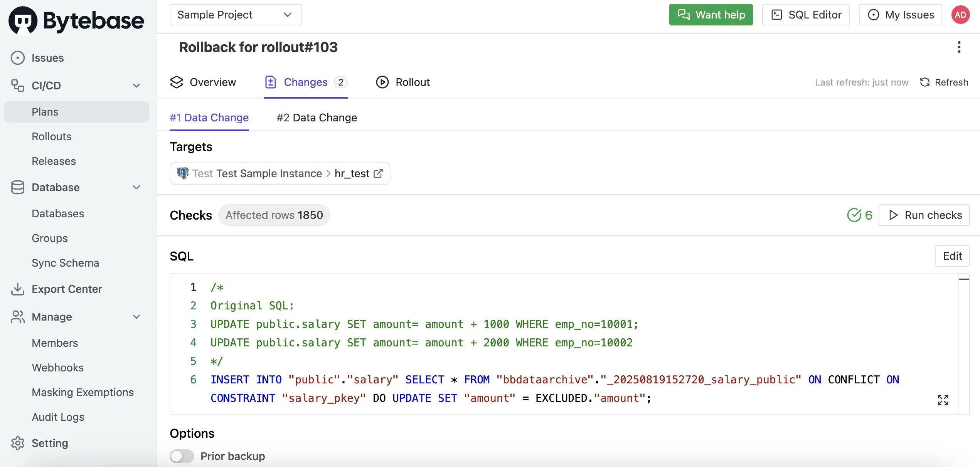Collapse the CI/CD sidebar section
Image resolution: width=980 pixels, height=467 pixels.
point(136,86)
